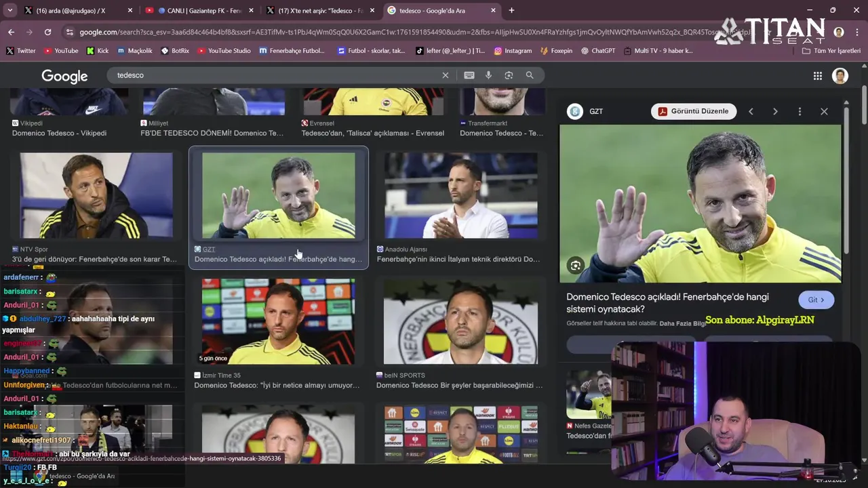This screenshot has height=488, width=868.
Task: Open a new browser tab with the plus icon
Action: [511, 10]
